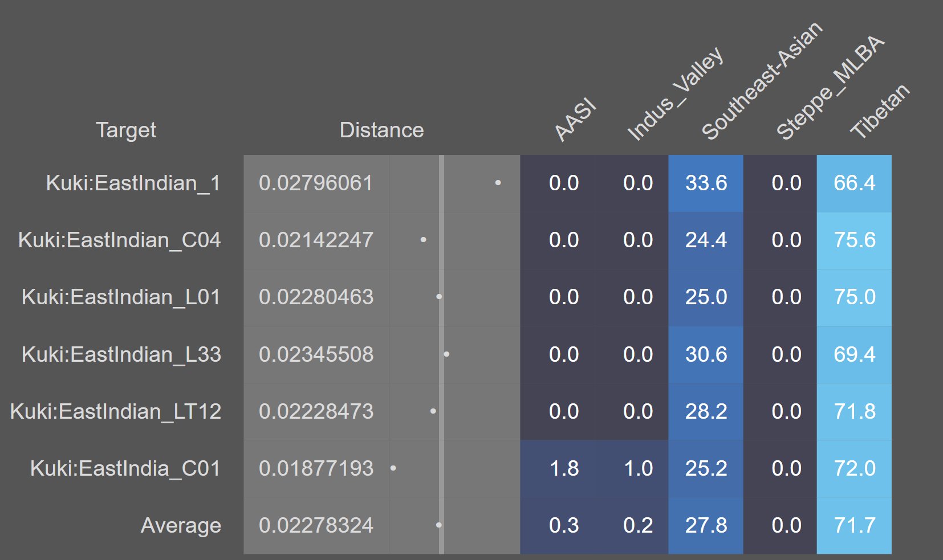Viewport: 943px width, 560px height.
Task: Click average Indus_Valley cell showing 0.2
Action: pos(631,525)
